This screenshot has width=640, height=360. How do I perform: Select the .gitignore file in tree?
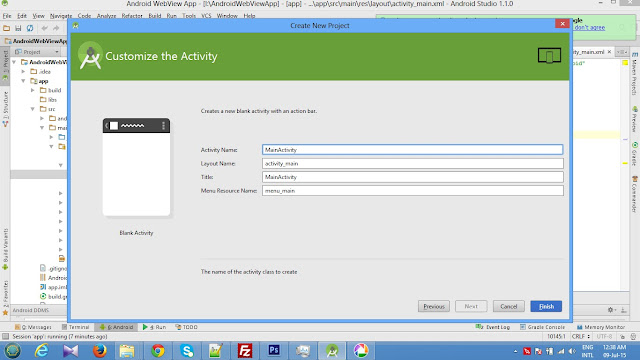(x=53, y=269)
